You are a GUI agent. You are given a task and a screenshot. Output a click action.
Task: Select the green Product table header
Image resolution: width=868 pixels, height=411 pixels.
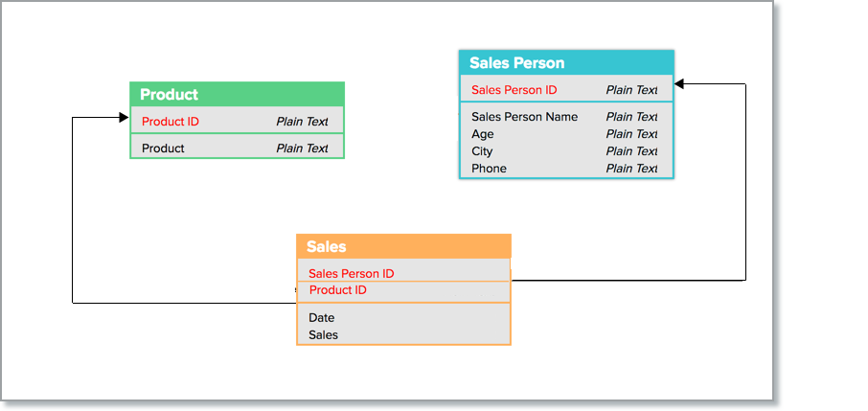237,95
